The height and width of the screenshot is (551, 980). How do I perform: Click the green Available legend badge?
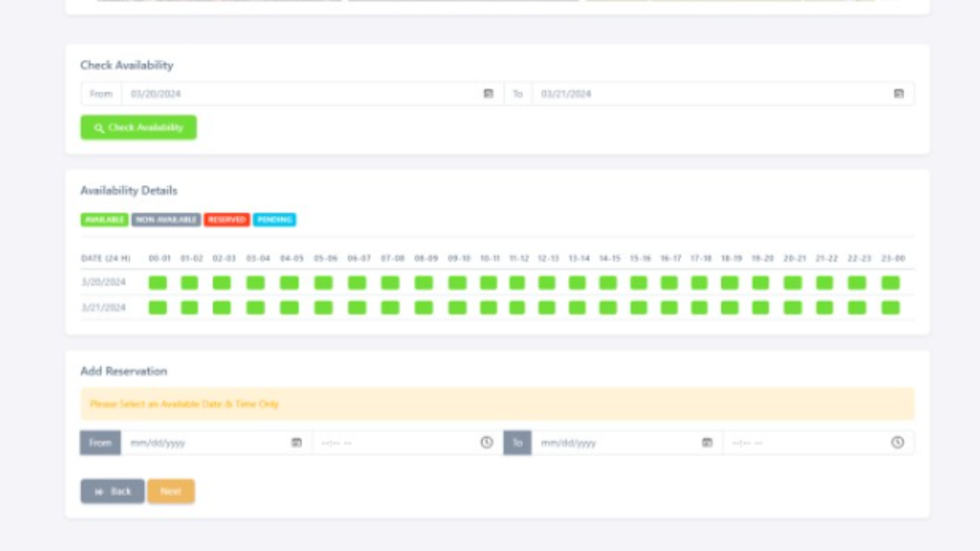click(x=104, y=220)
